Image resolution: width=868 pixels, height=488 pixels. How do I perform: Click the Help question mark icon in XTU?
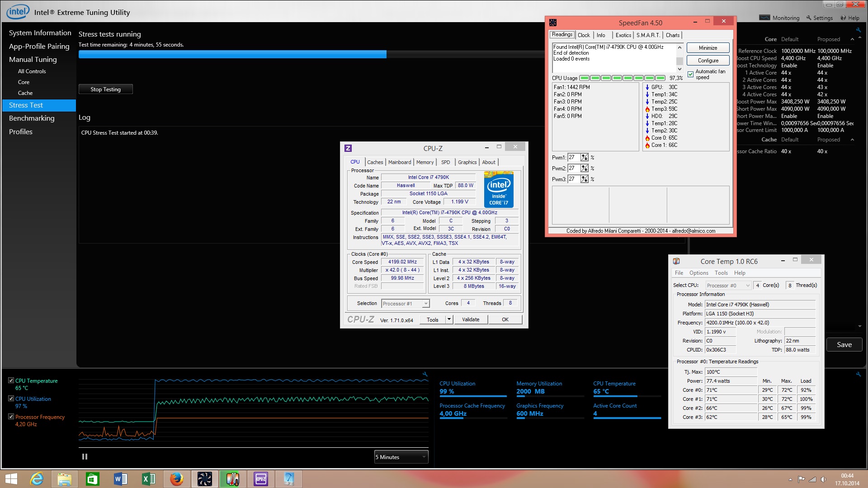pos(843,18)
